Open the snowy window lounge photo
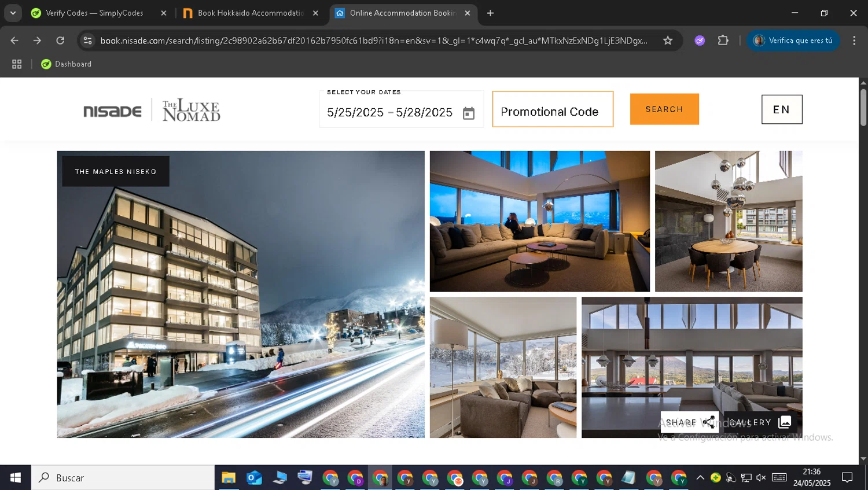The image size is (868, 490). coord(503,367)
